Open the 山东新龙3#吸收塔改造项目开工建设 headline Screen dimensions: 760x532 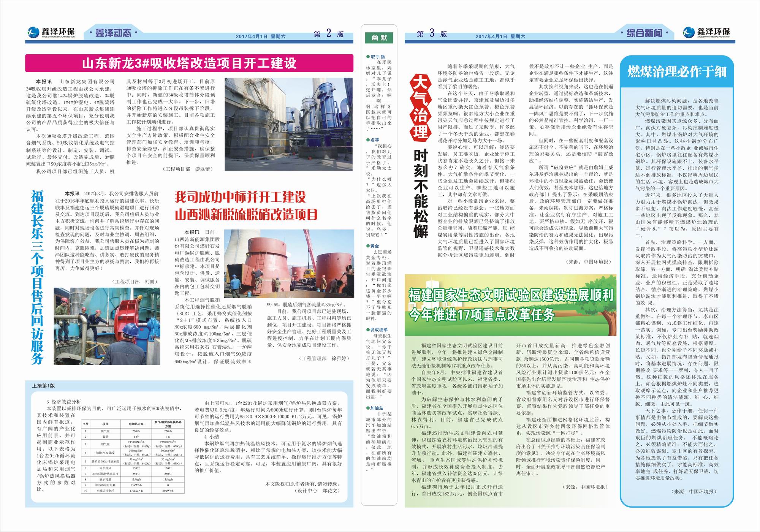pos(189,63)
